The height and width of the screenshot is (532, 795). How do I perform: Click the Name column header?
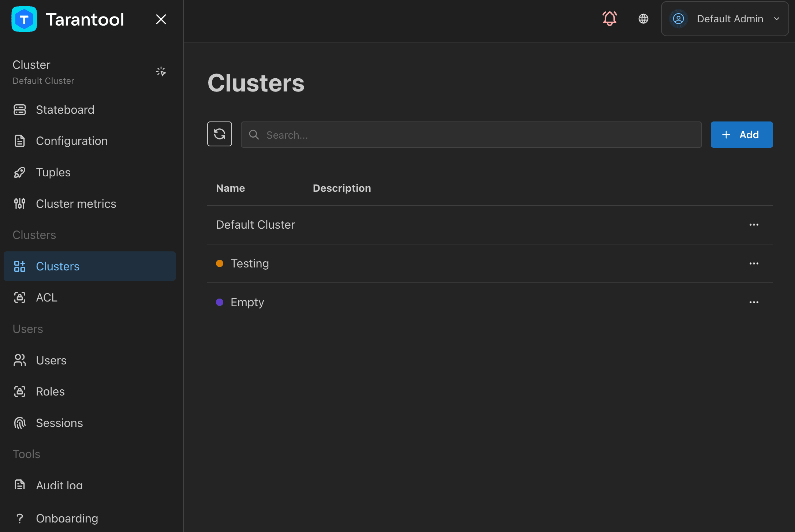(230, 188)
